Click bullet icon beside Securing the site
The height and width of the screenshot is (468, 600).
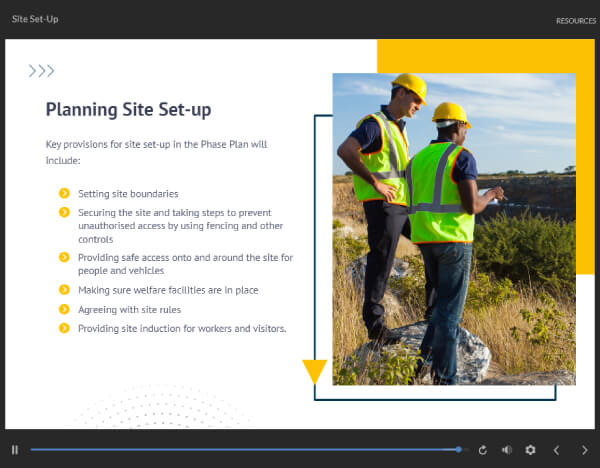click(64, 212)
